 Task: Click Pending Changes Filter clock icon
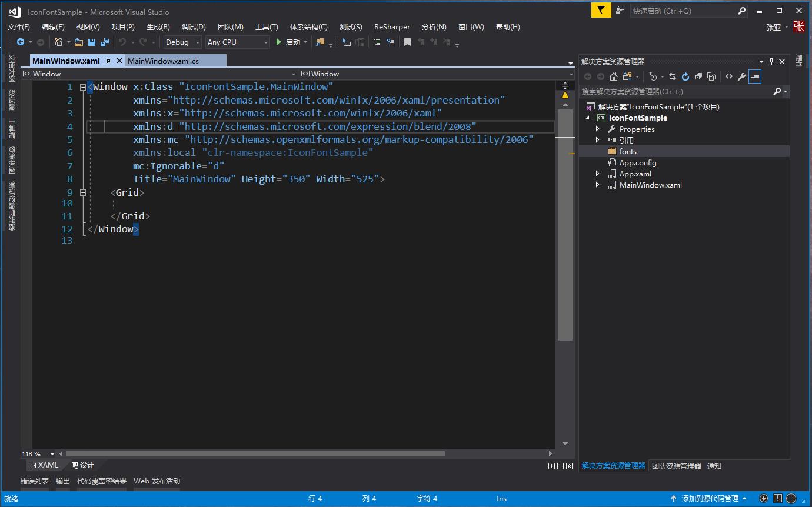pos(653,76)
